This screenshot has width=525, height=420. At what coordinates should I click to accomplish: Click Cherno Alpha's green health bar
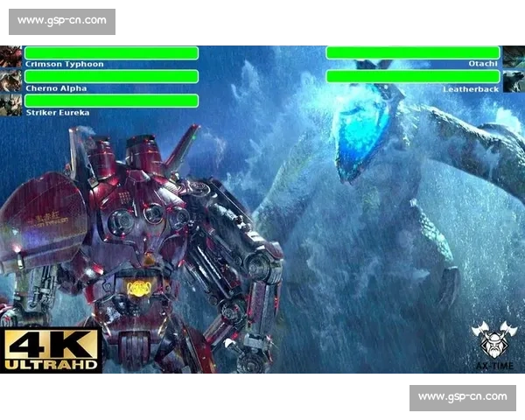111,77
